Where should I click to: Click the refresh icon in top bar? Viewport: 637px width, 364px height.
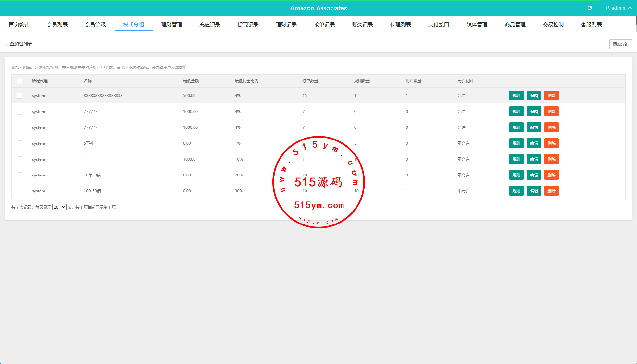tap(590, 8)
